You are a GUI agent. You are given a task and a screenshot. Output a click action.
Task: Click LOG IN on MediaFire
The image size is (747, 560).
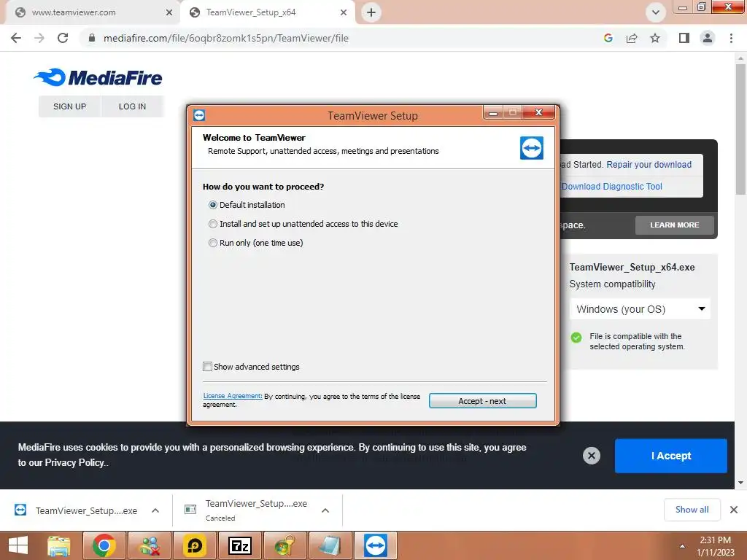(133, 106)
